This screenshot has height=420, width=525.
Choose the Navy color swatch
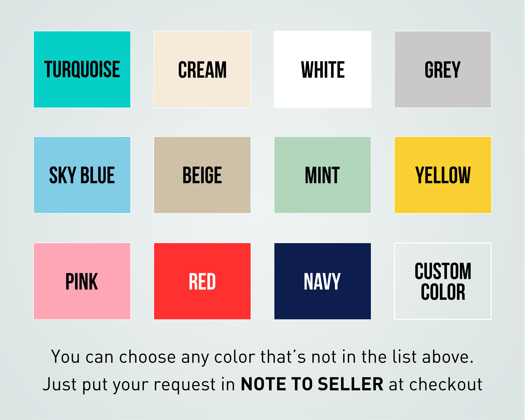[x=323, y=281]
